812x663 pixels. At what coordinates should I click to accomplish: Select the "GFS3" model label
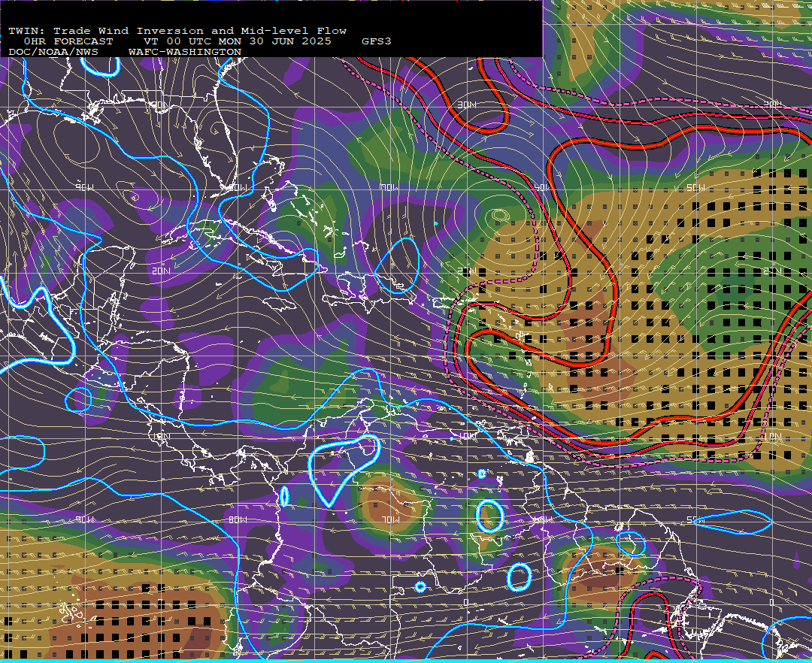[x=377, y=41]
